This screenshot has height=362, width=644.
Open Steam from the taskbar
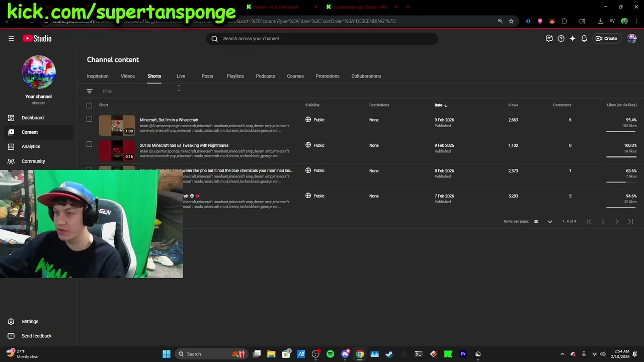pyautogui.click(x=389, y=354)
